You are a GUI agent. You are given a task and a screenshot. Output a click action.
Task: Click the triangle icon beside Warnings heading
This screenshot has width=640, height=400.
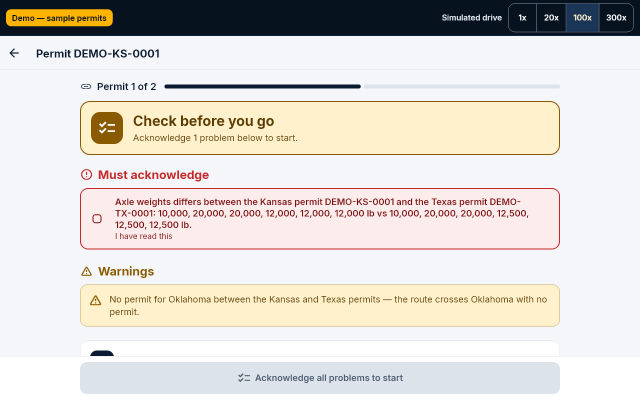87,271
